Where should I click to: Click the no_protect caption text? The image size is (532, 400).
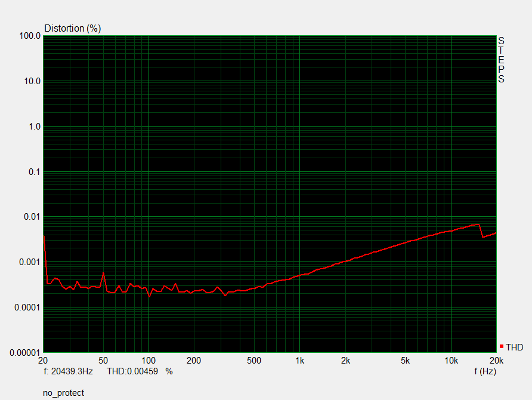tap(63, 393)
